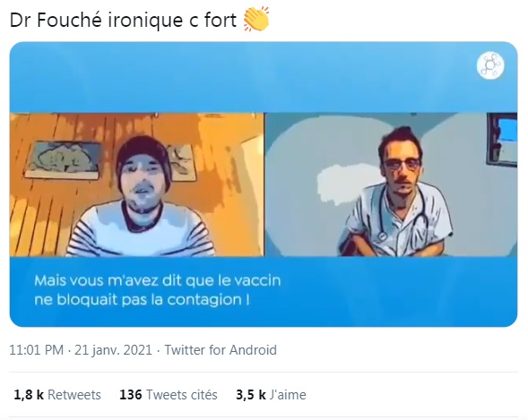Click the left video panel with striped shirt

click(x=137, y=184)
